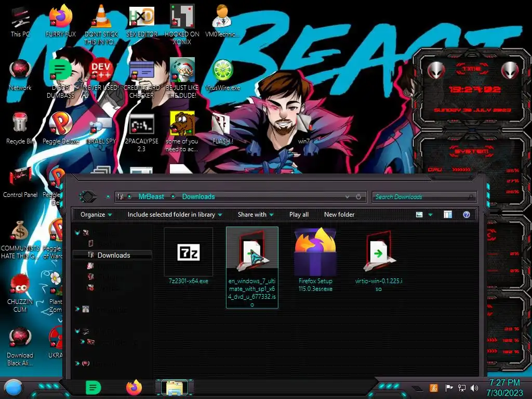The image size is (532, 399).
Task: Focus the Search Downloads field
Action: [x=424, y=197]
